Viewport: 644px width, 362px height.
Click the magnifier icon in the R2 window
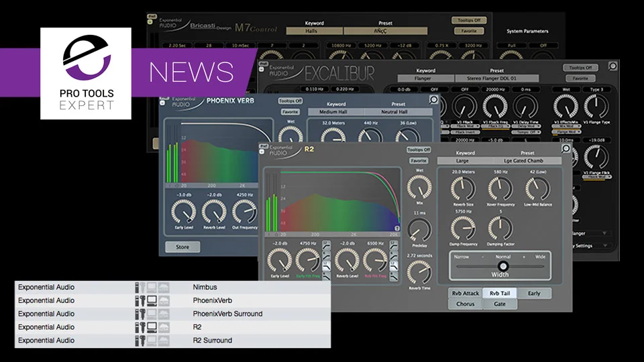point(566,149)
